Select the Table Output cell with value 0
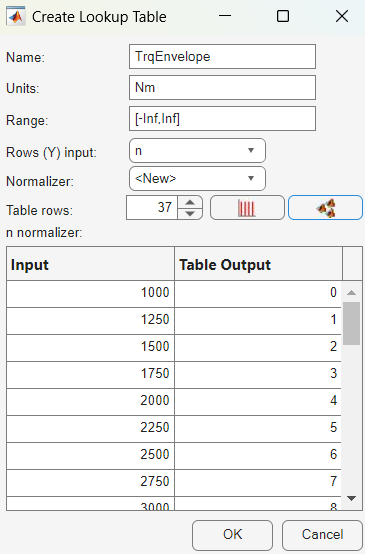 (x=258, y=293)
